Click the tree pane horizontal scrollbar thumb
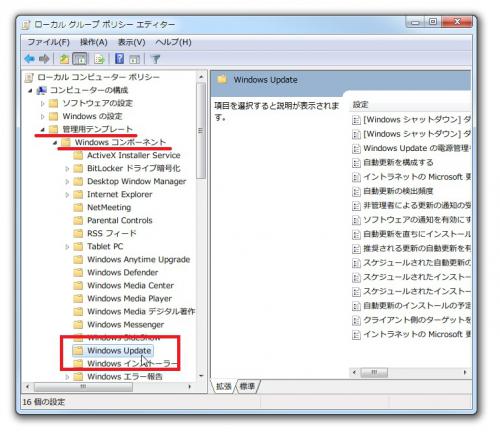Screen dimensions: 500x438 coord(83,387)
